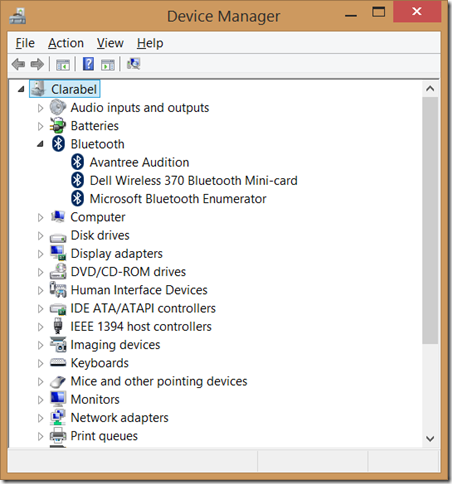452x484 pixels.
Task: Click the Scan for hardware changes icon
Action: (x=134, y=64)
